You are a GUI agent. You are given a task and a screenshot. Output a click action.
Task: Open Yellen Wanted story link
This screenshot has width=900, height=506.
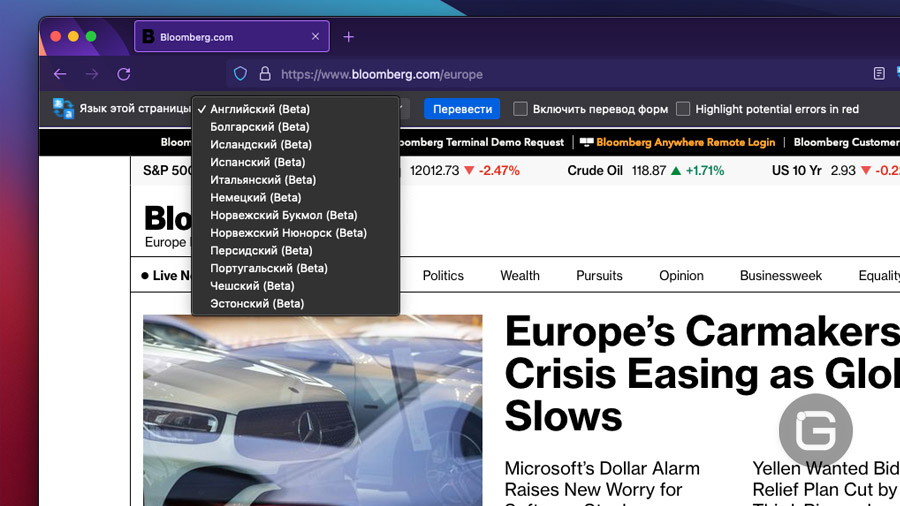[826, 482]
